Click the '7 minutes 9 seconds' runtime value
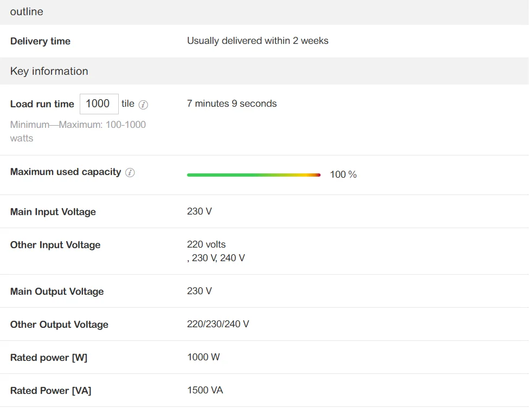 pos(232,103)
